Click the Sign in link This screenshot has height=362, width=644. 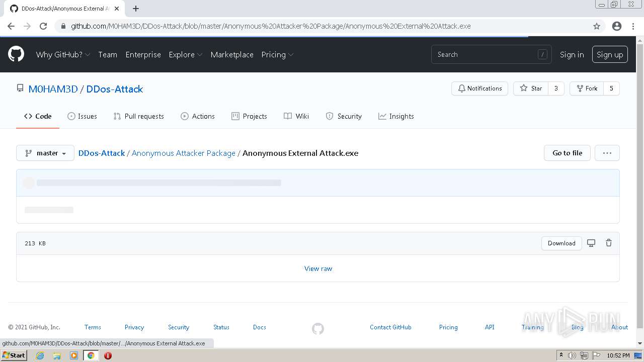click(572, 54)
